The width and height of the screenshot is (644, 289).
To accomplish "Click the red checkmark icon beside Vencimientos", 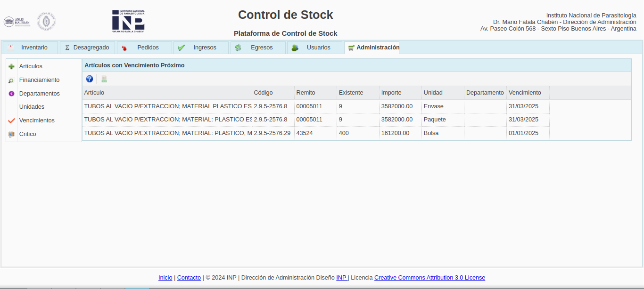I will pos(12,120).
